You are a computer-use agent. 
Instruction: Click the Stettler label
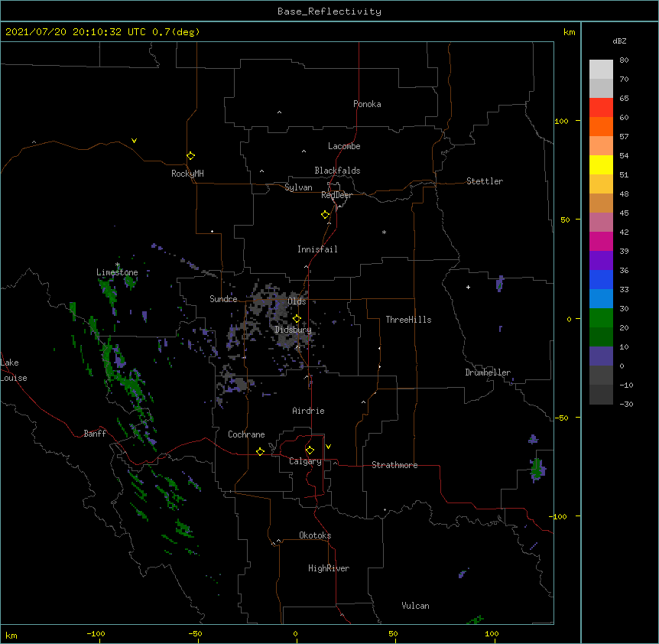(485, 181)
